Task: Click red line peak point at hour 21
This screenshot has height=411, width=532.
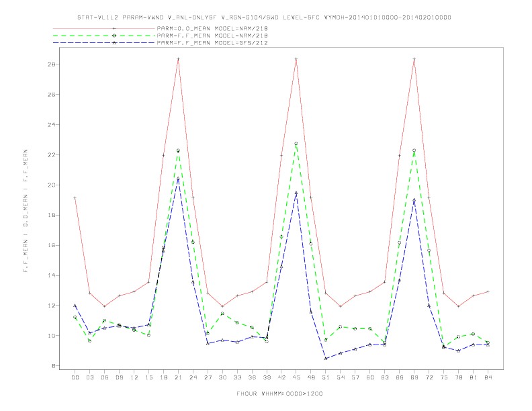Action: click(x=178, y=59)
